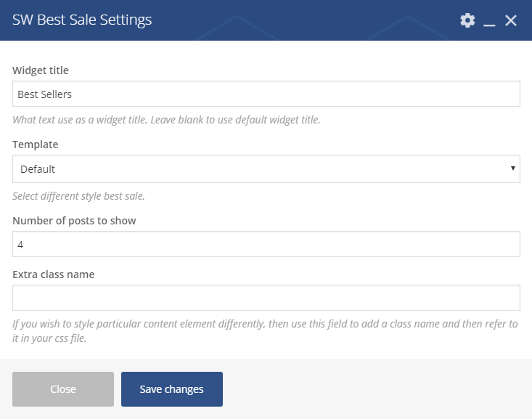Click the 'Number of posts to show' label

74,220
